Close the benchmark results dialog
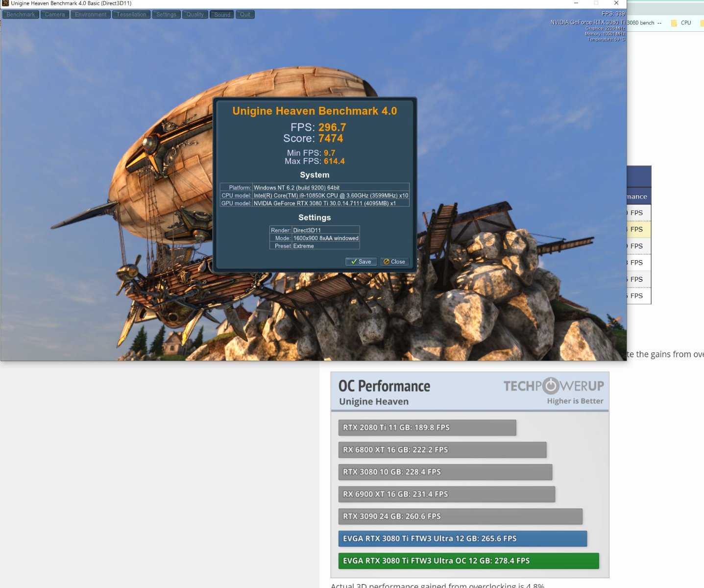 point(394,262)
